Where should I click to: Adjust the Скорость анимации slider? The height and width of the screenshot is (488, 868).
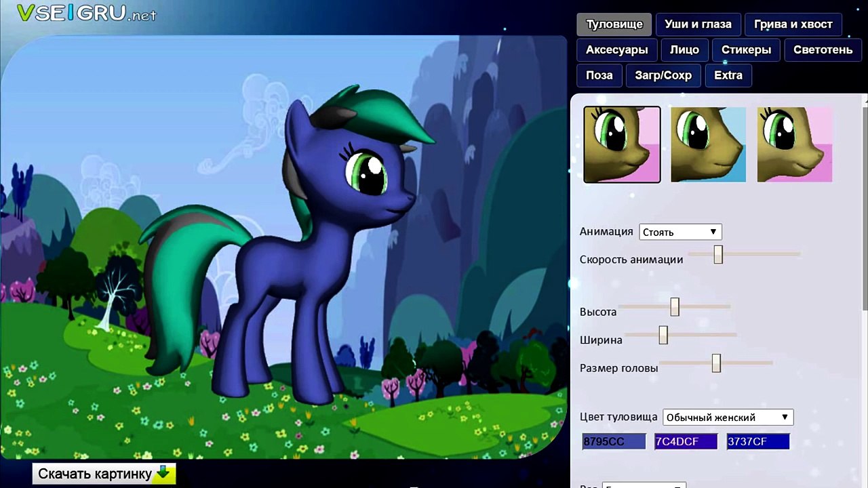[718, 254]
